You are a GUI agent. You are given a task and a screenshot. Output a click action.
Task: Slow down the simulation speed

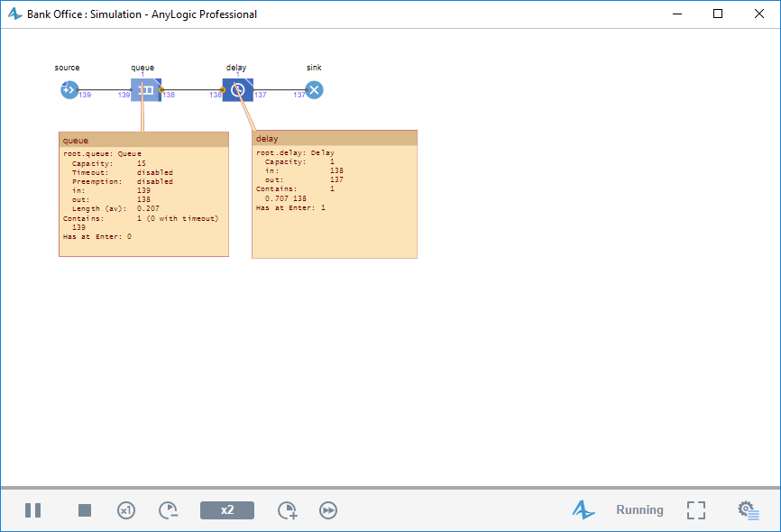169,510
